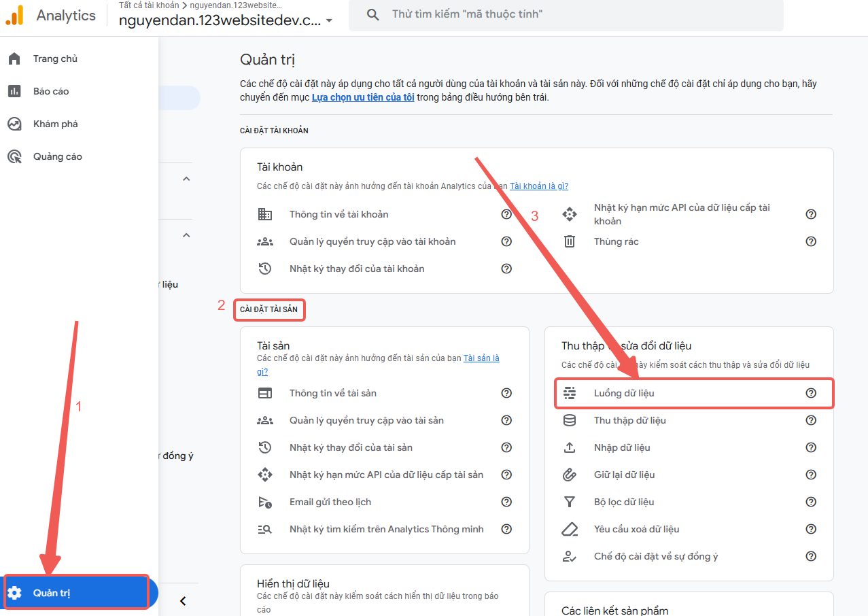Open the Lựa chọn ưu tiên của tôi link
Screen dimensions: 868x616
[x=362, y=97]
